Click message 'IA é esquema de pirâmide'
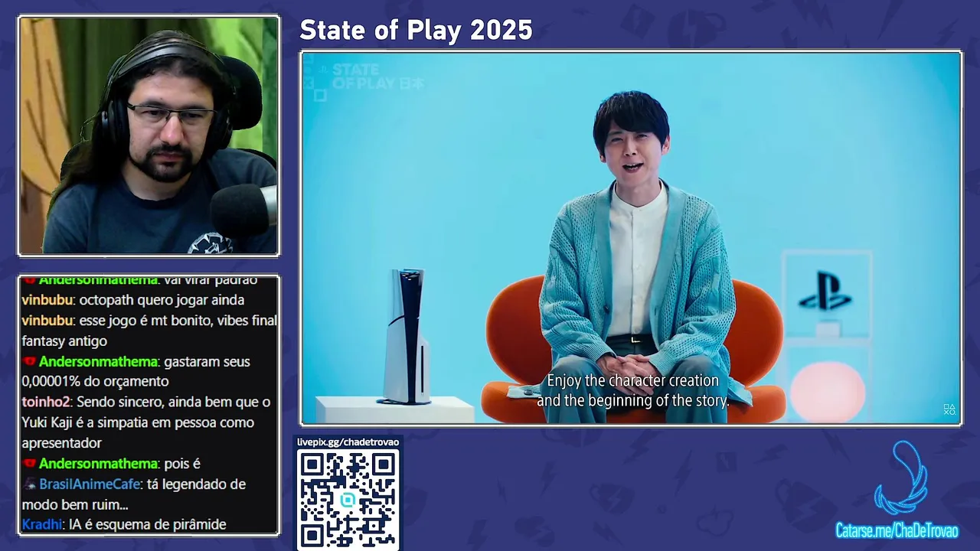980x551 pixels. (x=147, y=525)
